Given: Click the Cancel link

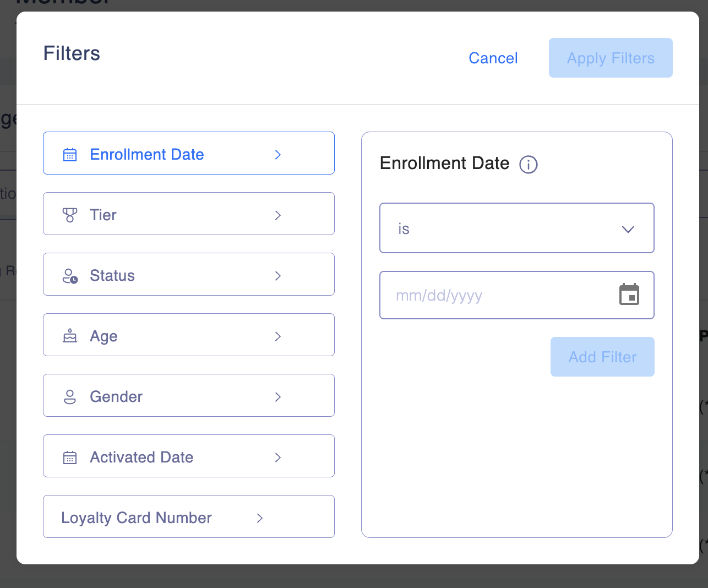Looking at the screenshot, I should coord(493,58).
